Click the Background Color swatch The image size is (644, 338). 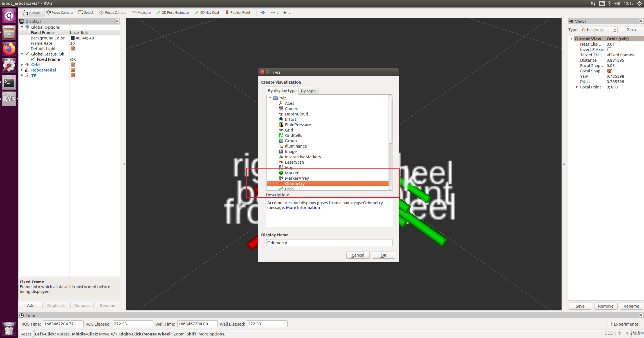[73, 38]
